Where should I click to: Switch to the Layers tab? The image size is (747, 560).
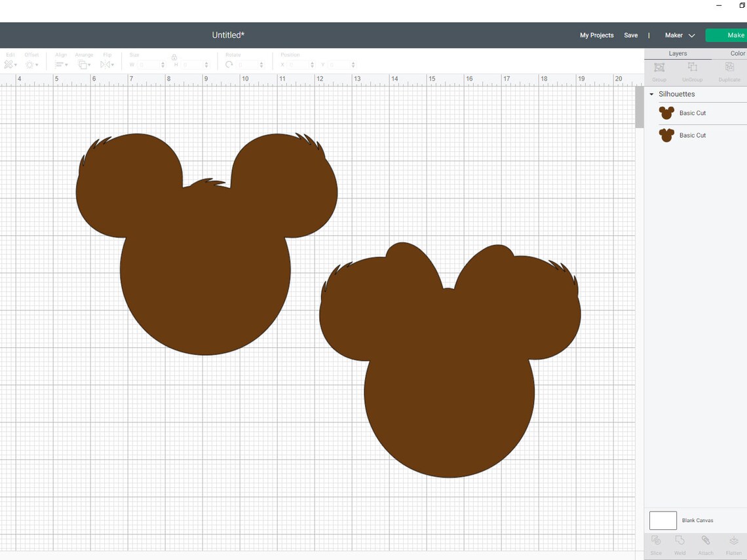(x=678, y=53)
